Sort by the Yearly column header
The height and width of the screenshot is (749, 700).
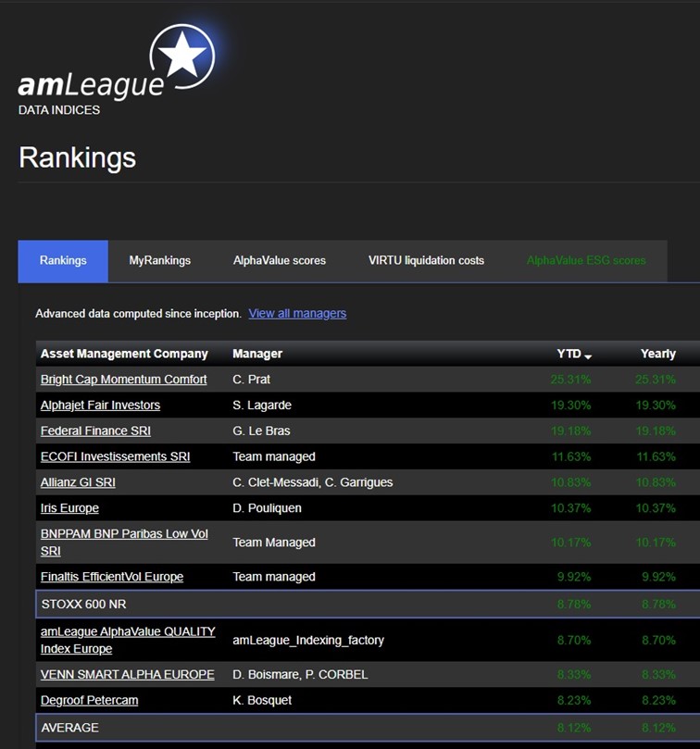[x=658, y=354]
